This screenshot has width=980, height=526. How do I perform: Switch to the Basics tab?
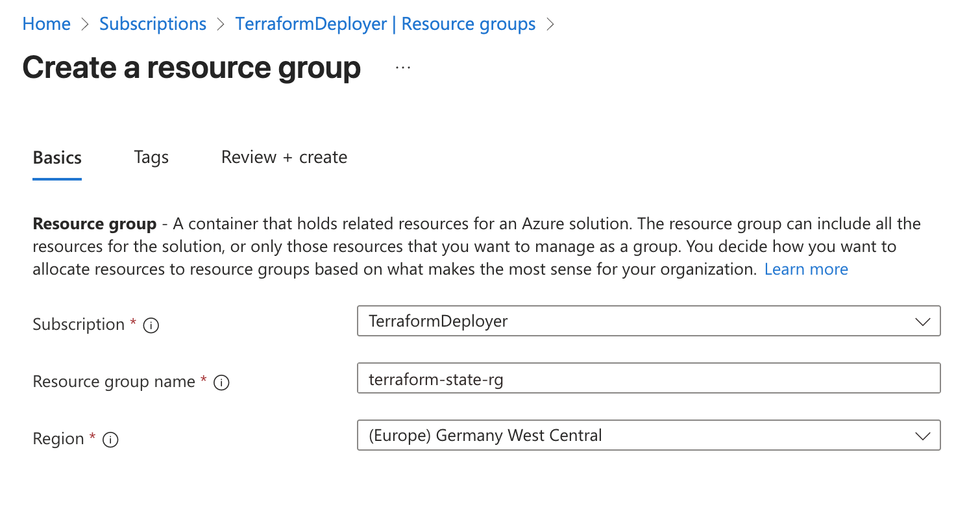coord(57,158)
